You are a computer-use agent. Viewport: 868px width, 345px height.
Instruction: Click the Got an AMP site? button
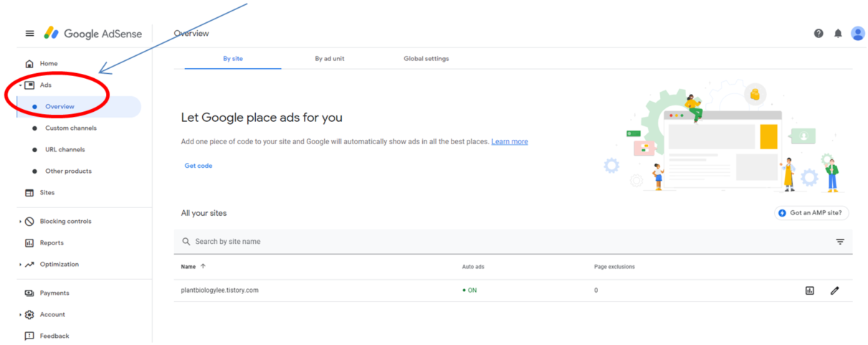[811, 213]
